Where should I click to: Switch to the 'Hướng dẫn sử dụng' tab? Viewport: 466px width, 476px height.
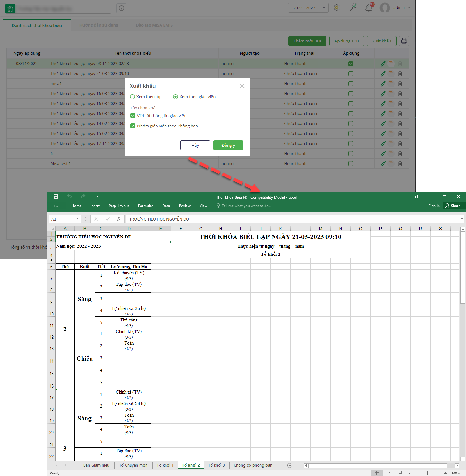click(x=99, y=25)
